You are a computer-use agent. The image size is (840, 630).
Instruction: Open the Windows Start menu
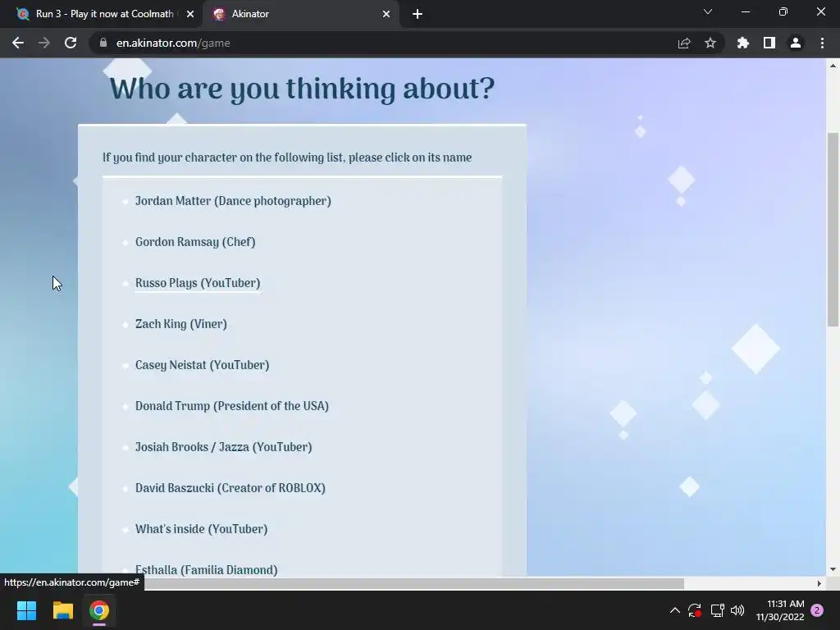(x=26, y=610)
